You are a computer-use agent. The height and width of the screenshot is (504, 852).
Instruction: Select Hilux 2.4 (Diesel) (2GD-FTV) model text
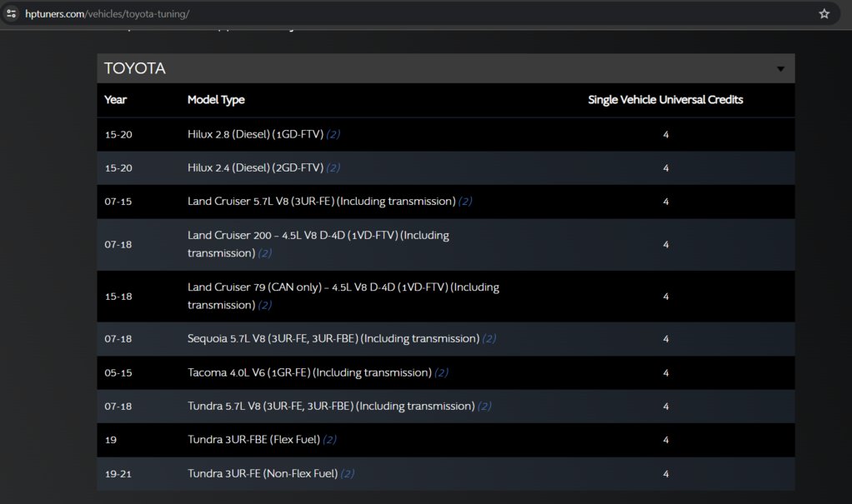[255, 167]
